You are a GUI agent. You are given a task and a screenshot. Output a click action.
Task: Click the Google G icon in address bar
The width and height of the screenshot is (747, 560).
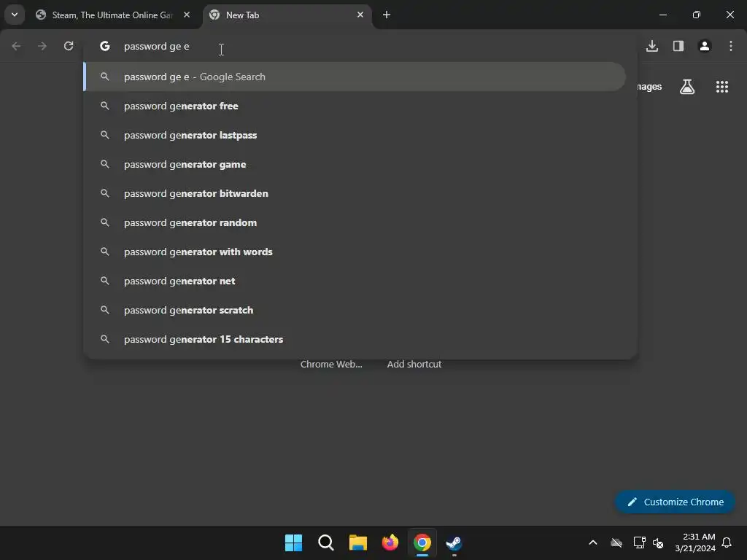coord(105,46)
